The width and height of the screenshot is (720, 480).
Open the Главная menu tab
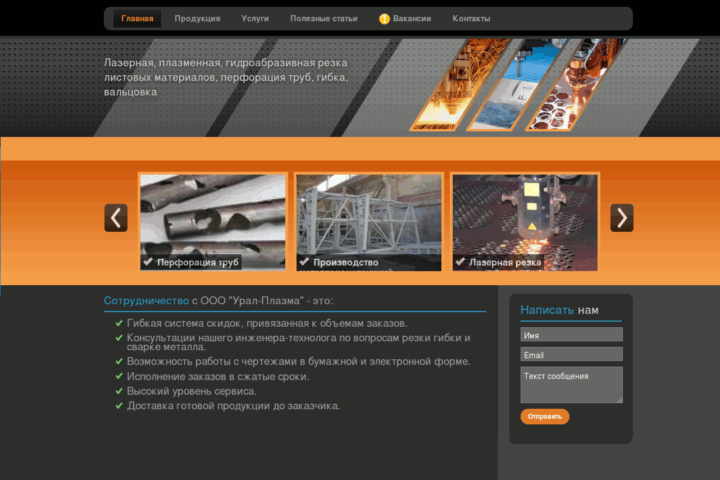[x=137, y=19]
